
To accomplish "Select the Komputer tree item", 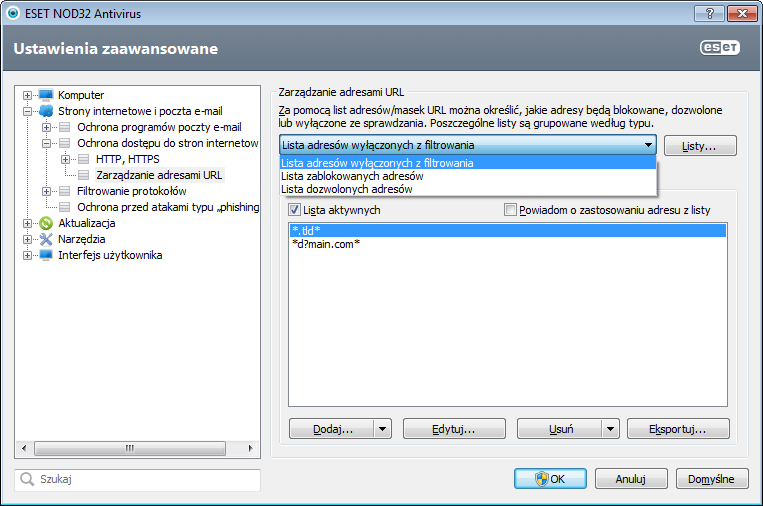I will pyautogui.click(x=81, y=95).
